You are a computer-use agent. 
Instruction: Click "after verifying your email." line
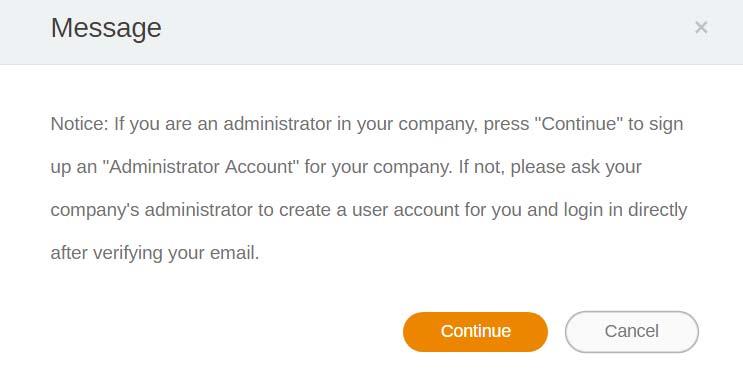coord(155,253)
